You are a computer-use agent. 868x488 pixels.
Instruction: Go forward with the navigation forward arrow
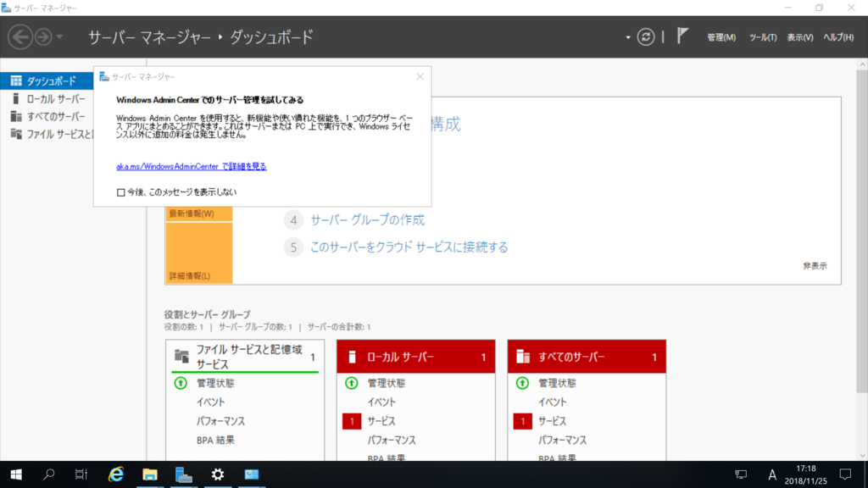click(x=43, y=37)
